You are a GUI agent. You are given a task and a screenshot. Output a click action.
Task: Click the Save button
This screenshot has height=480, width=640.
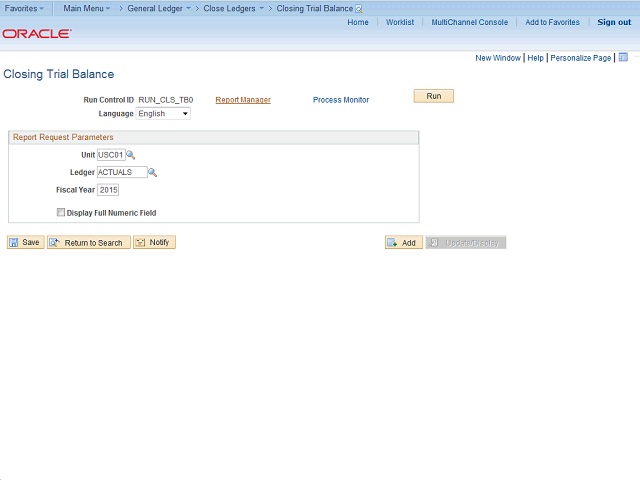25,242
